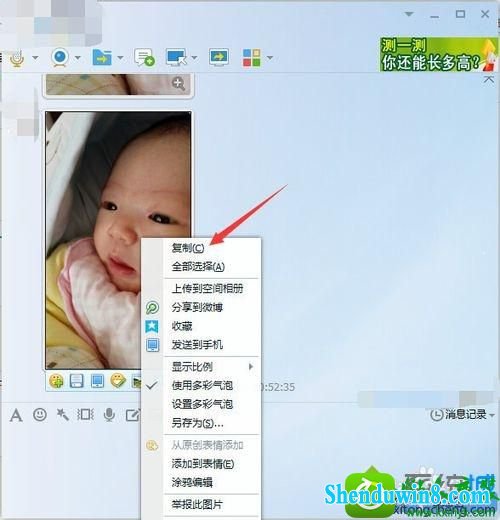Send a window shake nudge
The height and width of the screenshot is (520, 500).
click(85, 415)
